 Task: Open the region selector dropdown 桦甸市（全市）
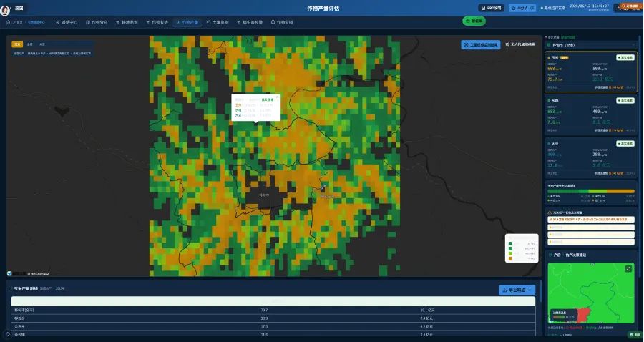(x=590, y=45)
